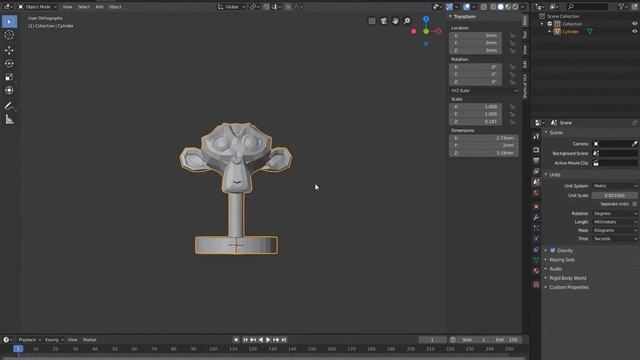The width and height of the screenshot is (640, 360).
Task: Open the Marker menu in timeline
Action: click(89, 340)
